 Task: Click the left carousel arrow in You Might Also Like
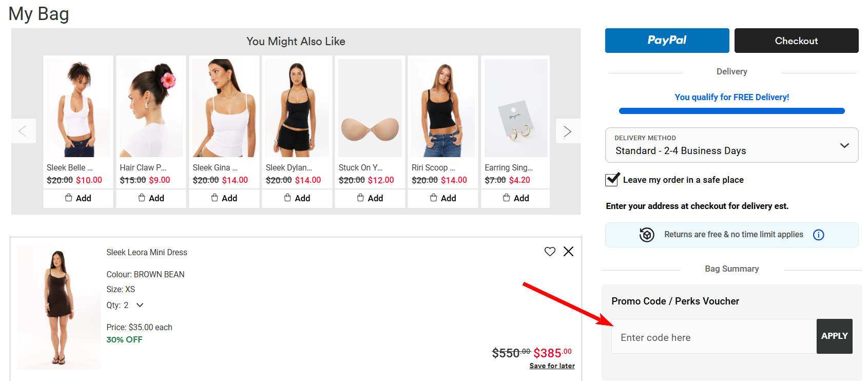[24, 131]
